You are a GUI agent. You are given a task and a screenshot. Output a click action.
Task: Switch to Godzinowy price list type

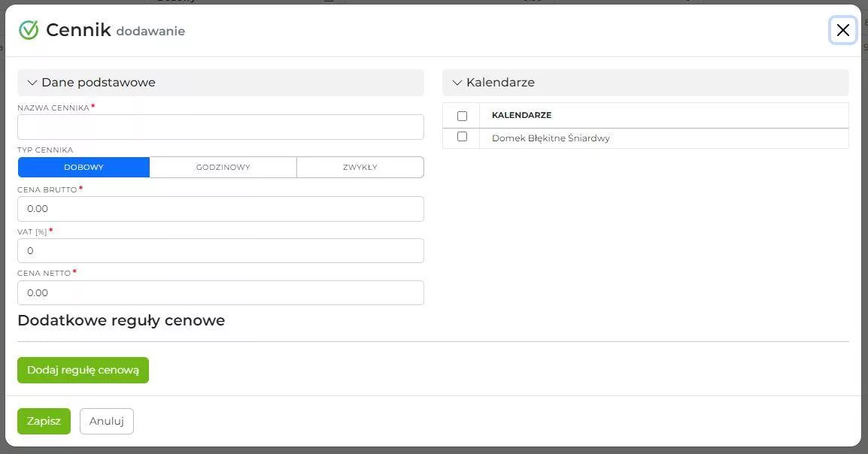pyautogui.click(x=223, y=168)
